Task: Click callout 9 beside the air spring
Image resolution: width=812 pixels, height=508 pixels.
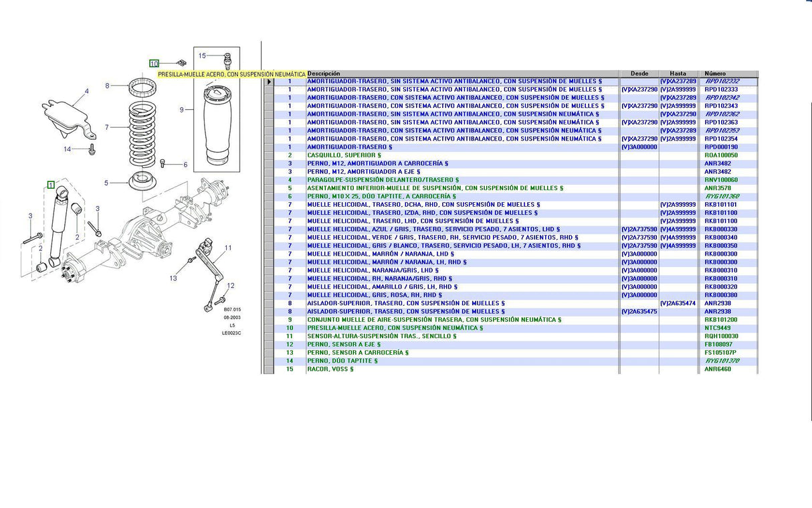Action: click(181, 110)
